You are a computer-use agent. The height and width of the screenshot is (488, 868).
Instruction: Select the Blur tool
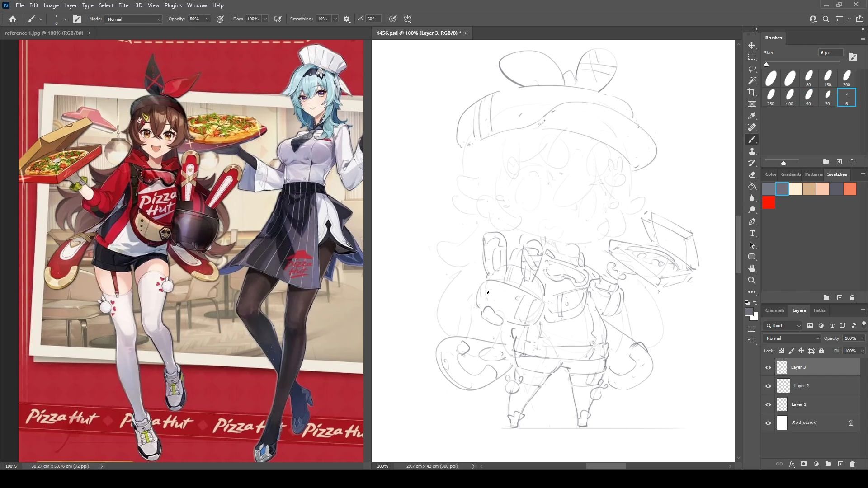point(752,198)
